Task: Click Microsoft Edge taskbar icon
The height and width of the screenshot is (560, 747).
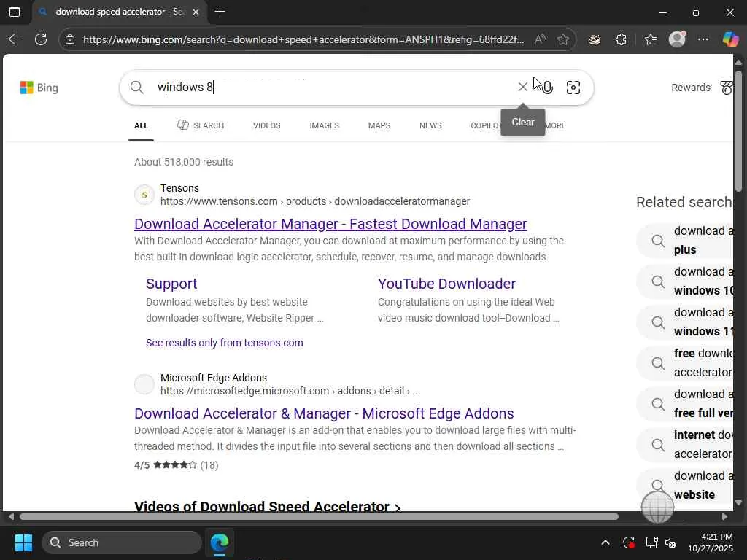Action: pyautogui.click(x=219, y=542)
